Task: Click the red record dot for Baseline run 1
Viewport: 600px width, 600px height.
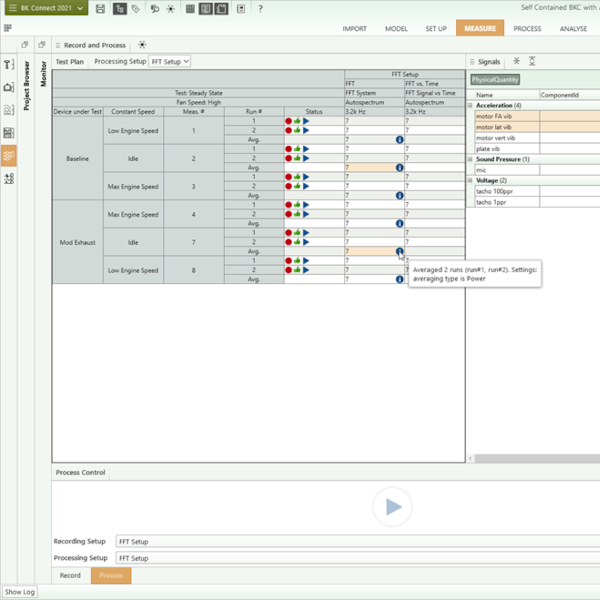Action: pyautogui.click(x=288, y=121)
